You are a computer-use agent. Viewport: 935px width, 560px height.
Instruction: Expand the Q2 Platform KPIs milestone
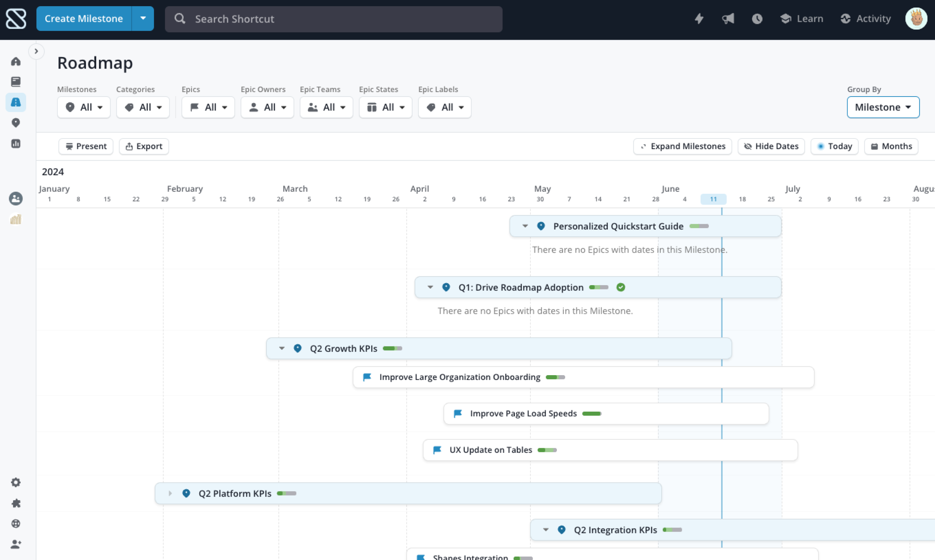click(x=170, y=493)
